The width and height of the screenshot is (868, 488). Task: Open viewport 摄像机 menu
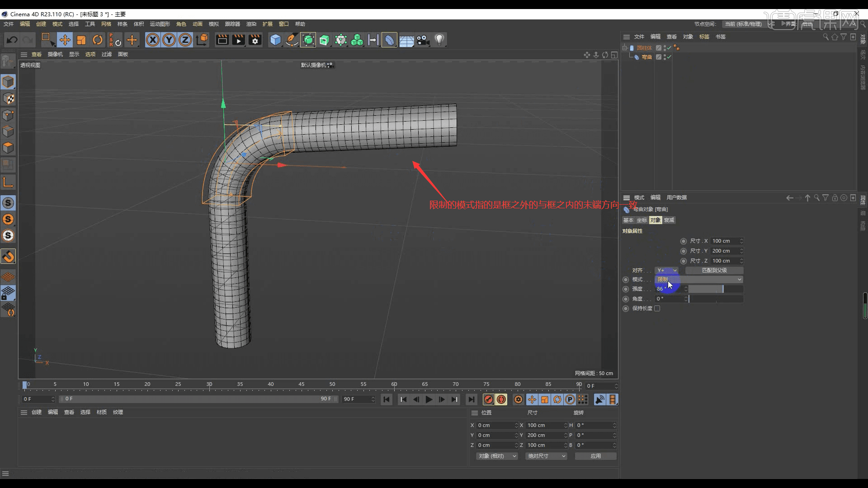click(x=55, y=54)
